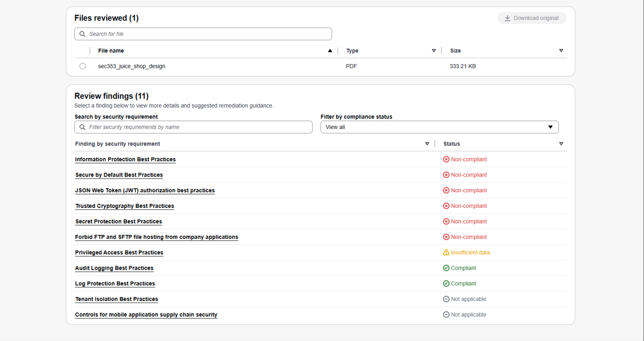This screenshot has height=341, width=644.
Task: Click the Insufficient data warning icon
Action: [x=446, y=252]
